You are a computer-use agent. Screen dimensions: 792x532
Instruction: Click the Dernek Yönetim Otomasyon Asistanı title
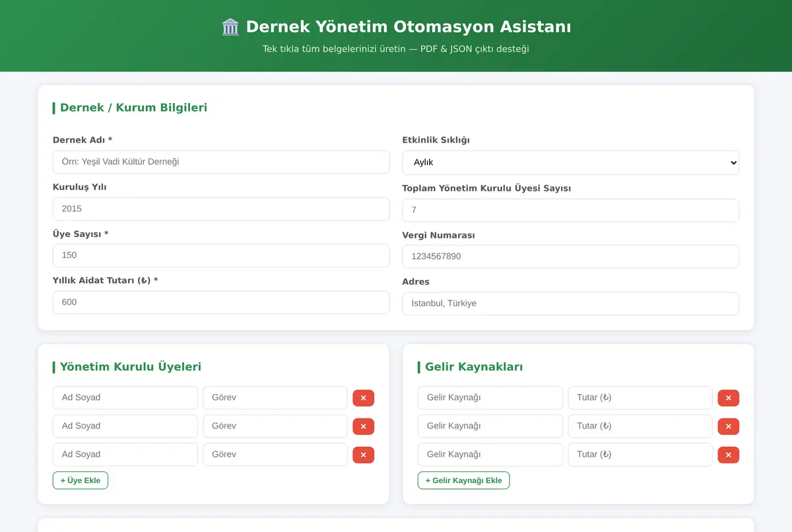tap(409, 27)
